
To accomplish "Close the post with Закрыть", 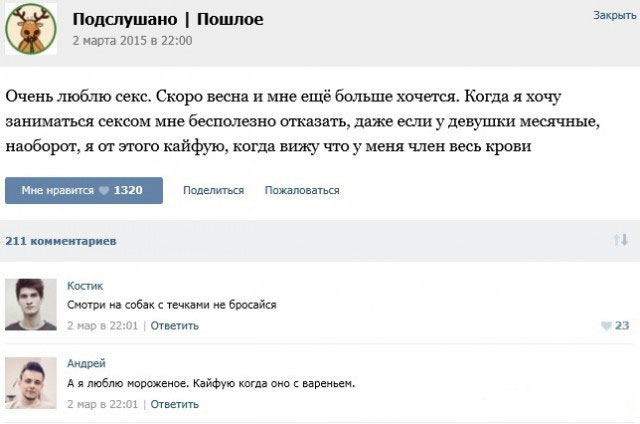I will 614,15.
